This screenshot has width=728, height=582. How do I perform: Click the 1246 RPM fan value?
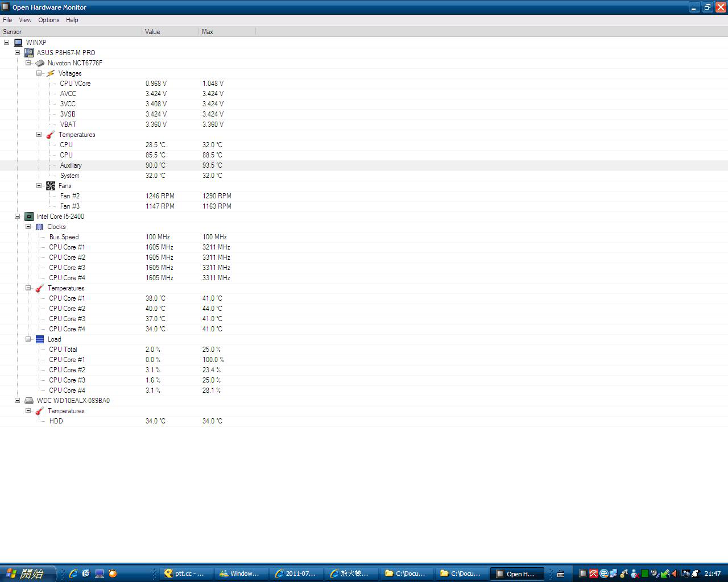[160, 196]
